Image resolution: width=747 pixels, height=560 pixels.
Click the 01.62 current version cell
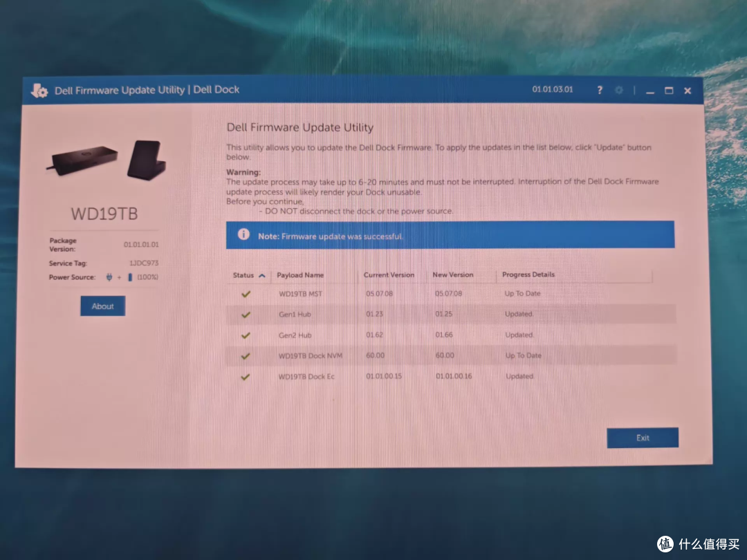[374, 335]
